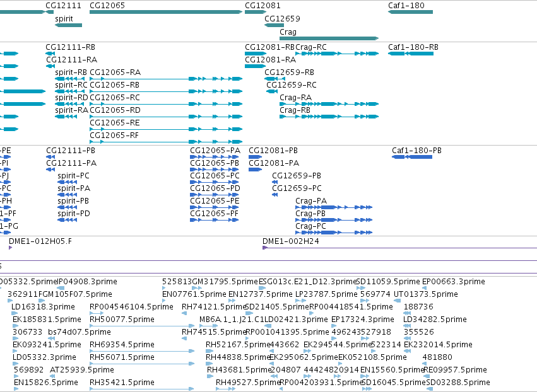Click the Crag-RC transcript label
The height and width of the screenshot is (392, 537).
(x=311, y=47)
